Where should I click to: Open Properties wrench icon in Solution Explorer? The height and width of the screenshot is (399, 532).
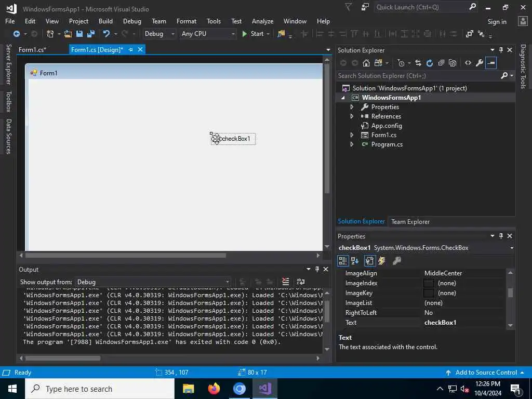point(480,63)
